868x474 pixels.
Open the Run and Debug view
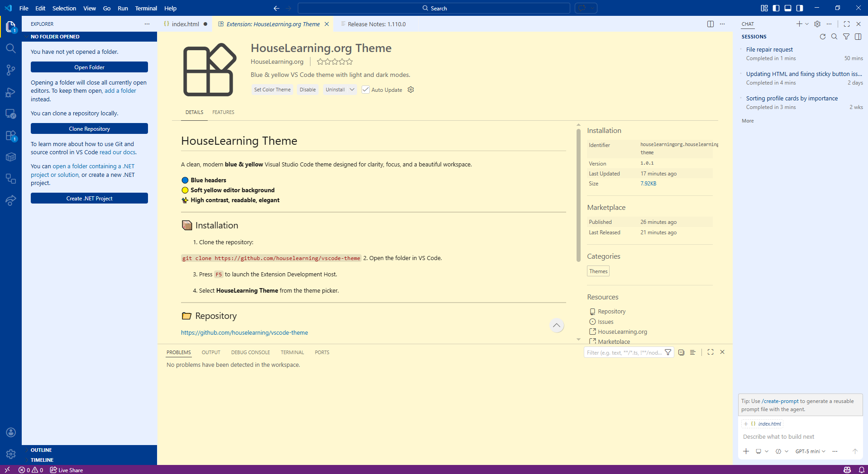(11, 92)
